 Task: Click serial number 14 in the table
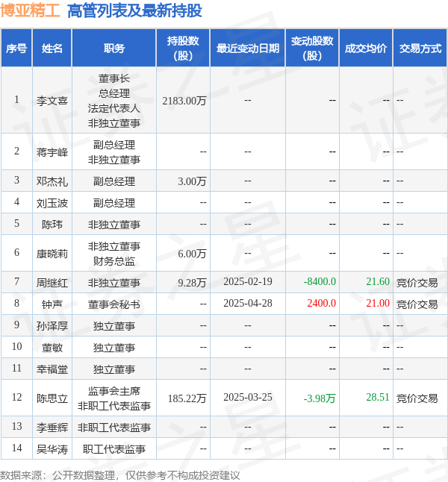(x=16, y=448)
